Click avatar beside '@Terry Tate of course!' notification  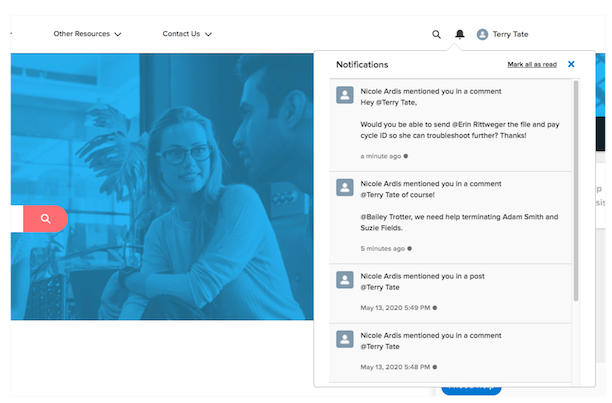tap(345, 187)
